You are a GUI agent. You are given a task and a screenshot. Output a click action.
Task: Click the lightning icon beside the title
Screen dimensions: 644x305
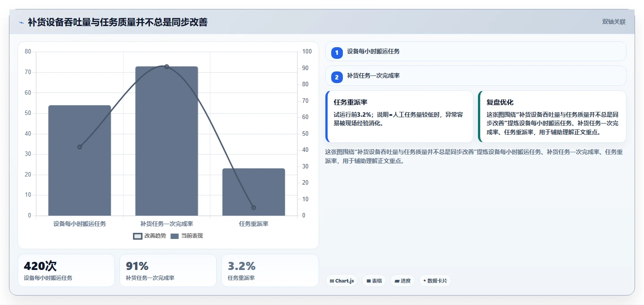click(x=21, y=22)
